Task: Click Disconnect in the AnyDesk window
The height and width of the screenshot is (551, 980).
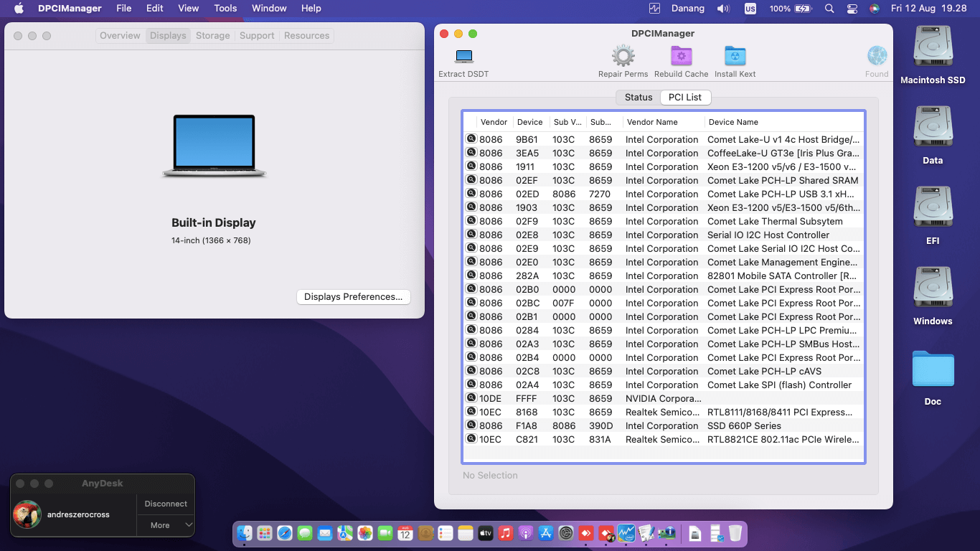Action: 166,504
